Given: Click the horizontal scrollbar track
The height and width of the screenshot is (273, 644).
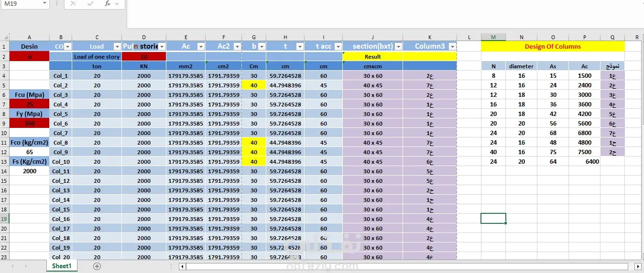Looking at the screenshot, I should (406, 266).
